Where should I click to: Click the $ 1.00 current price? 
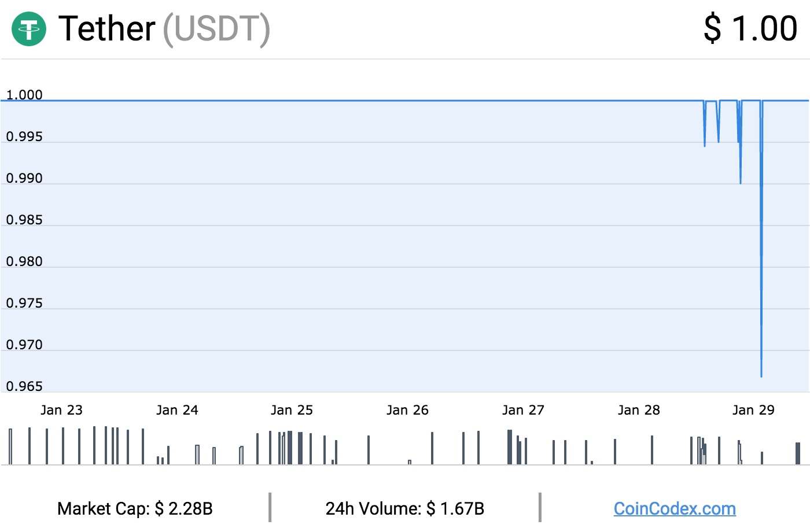750,28
